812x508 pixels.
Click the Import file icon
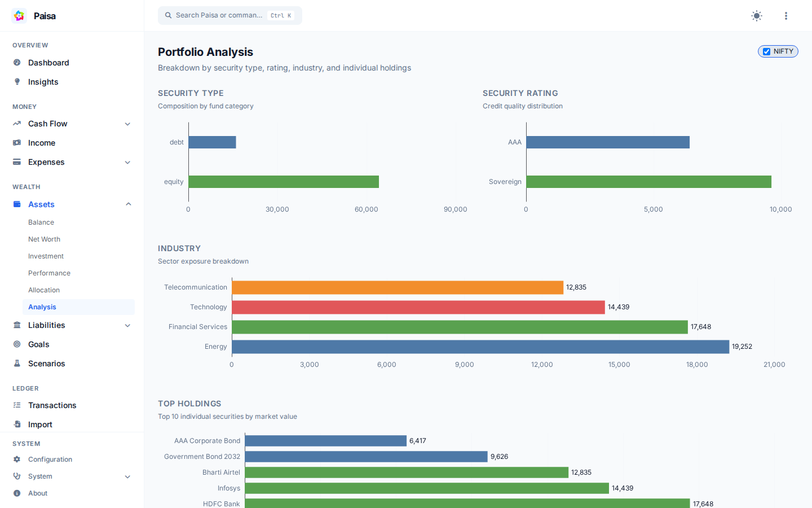click(x=17, y=424)
